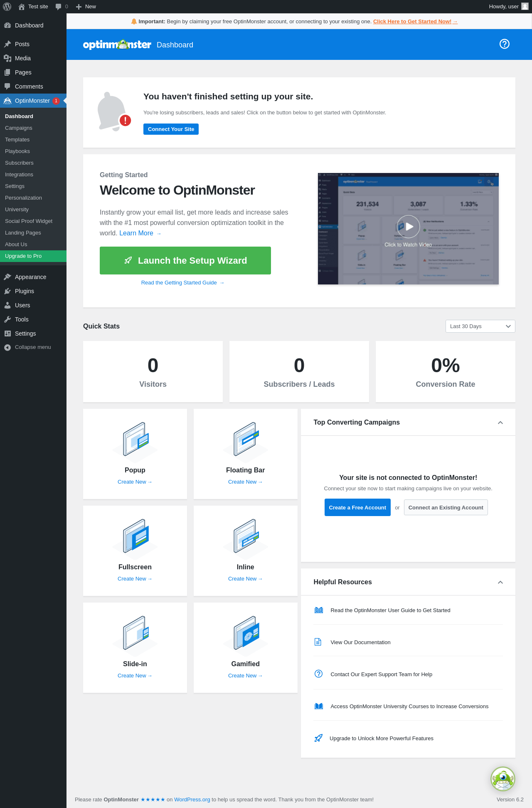Image resolution: width=532 pixels, height=808 pixels.
Task: Collapse the Helpful Resources panel
Action: point(500,582)
